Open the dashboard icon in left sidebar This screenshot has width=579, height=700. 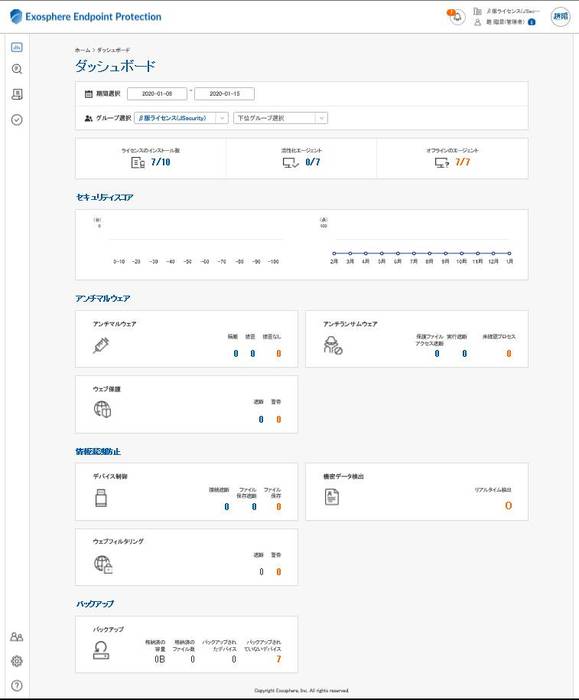pos(17,47)
